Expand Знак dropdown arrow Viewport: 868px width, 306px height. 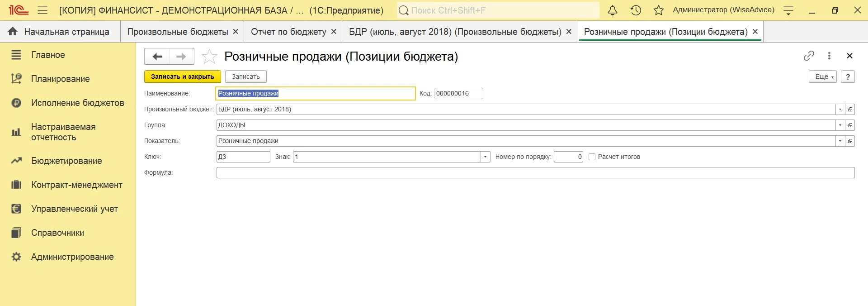(485, 157)
